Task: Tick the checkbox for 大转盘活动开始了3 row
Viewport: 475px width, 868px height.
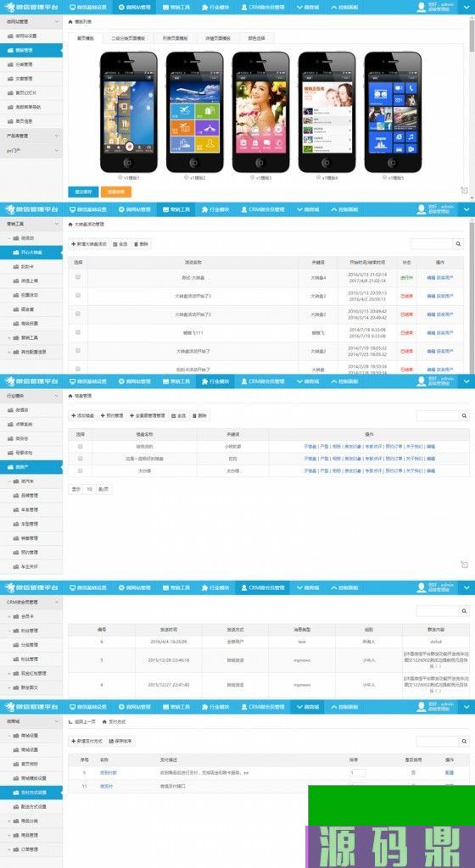Action: point(78,296)
